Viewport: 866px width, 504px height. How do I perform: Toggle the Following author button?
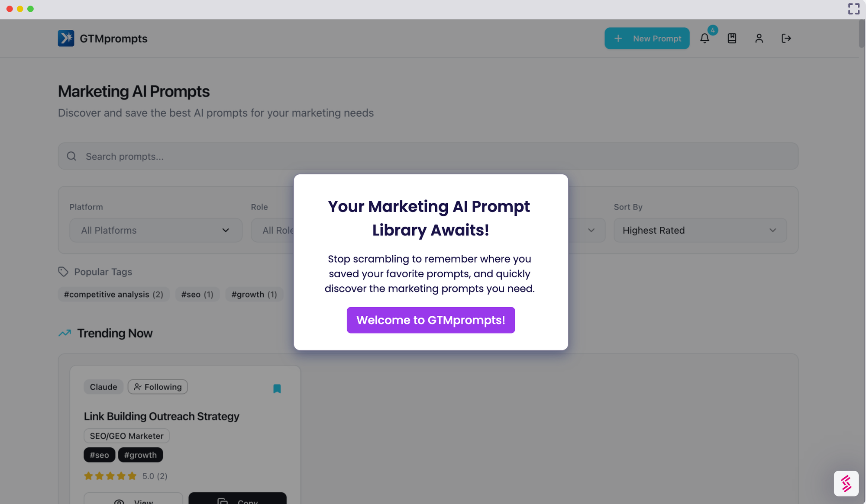pos(158,387)
